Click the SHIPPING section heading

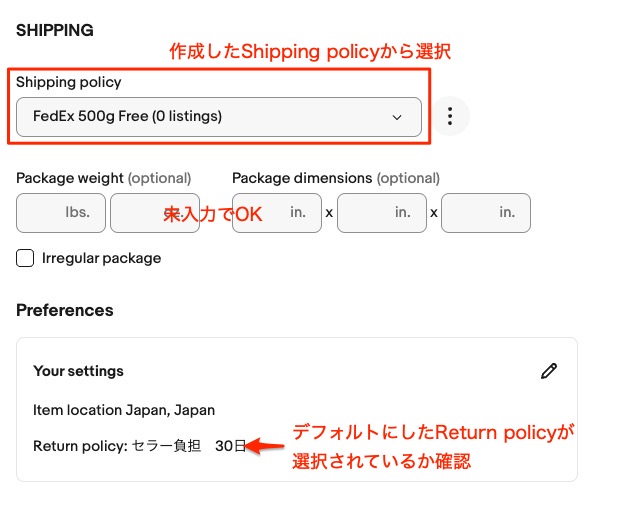55,30
